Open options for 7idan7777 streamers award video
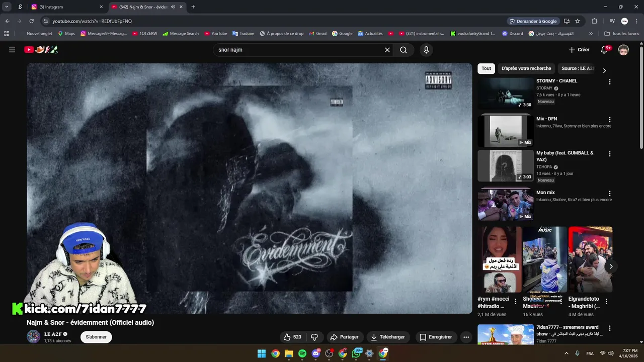 609,328
